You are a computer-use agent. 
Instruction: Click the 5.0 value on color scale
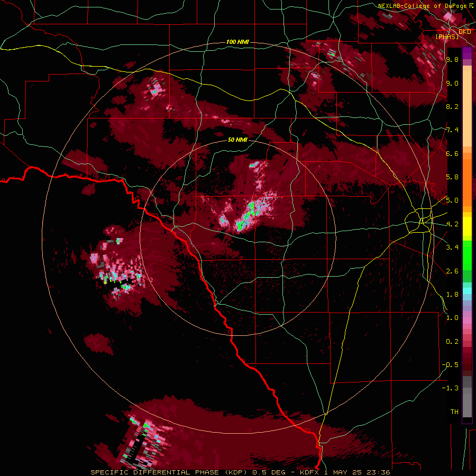point(452,200)
